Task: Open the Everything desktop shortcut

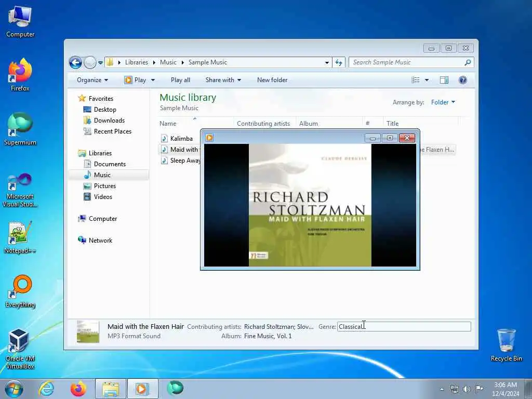Action: coord(20,291)
